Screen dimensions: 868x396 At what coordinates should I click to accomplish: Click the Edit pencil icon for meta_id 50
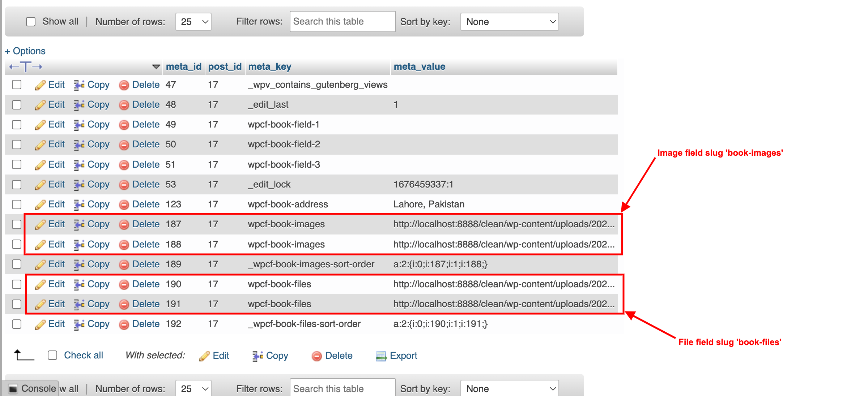[x=40, y=145]
